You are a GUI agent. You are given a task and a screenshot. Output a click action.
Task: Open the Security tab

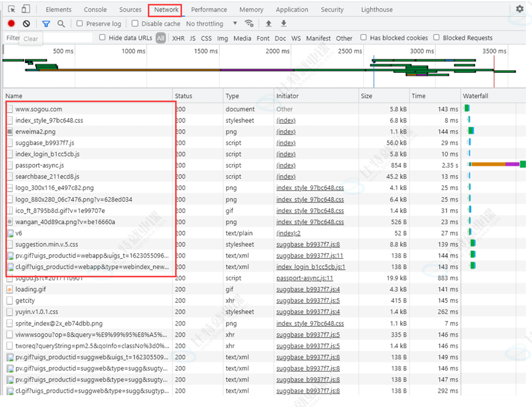tap(332, 10)
